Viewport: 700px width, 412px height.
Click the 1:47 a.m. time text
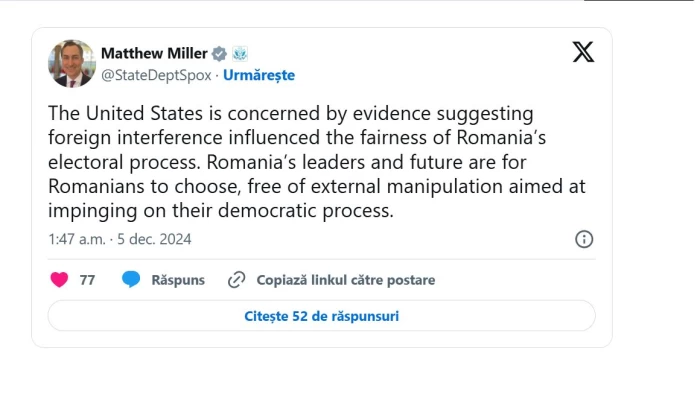pyautogui.click(x=76, y=239)
